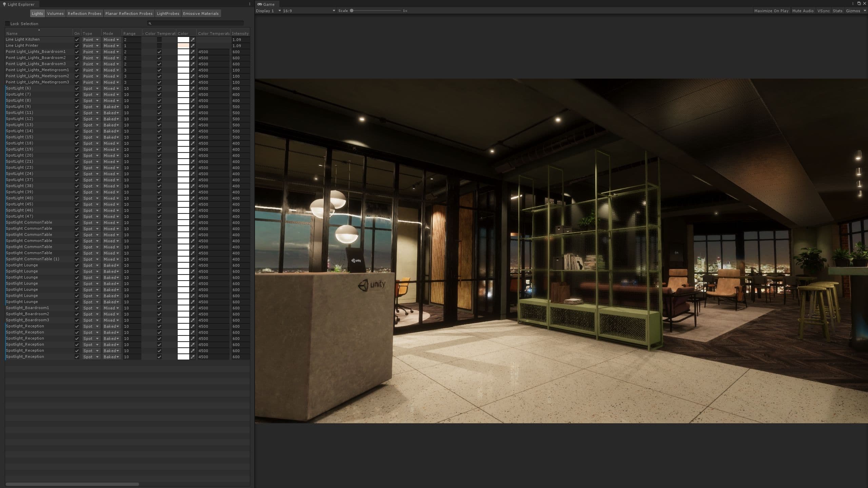Click the Stats button in Game view
This screenshot has height=488, width=868.
coord(837,11)
